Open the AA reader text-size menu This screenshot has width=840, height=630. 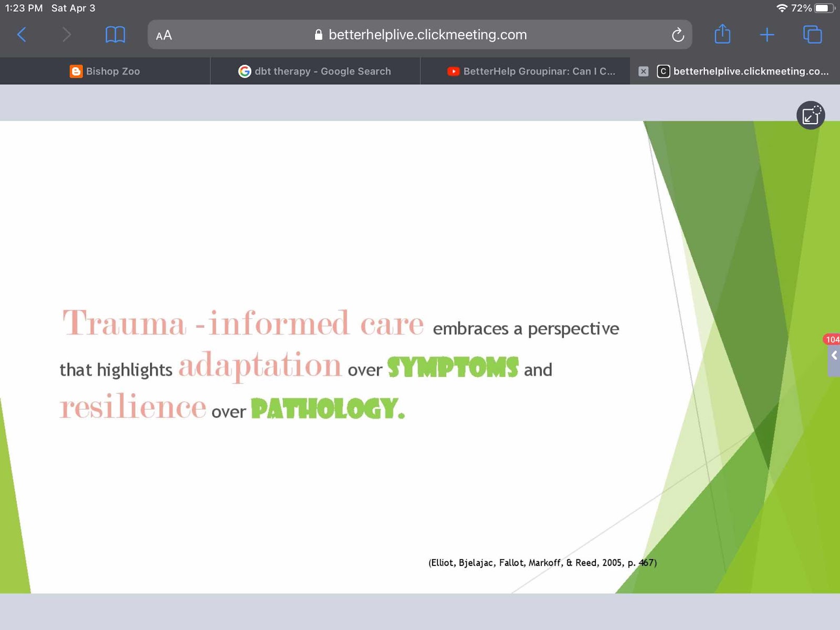coord(164,35)
